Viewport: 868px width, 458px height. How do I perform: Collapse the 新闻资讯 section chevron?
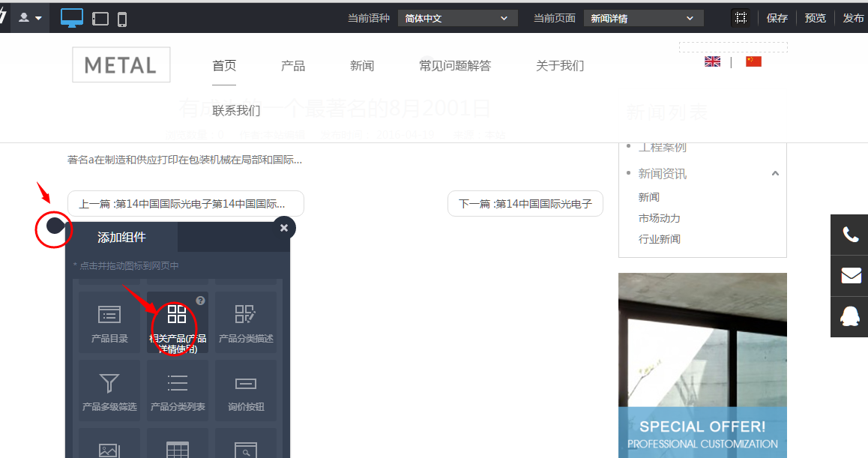775,173
